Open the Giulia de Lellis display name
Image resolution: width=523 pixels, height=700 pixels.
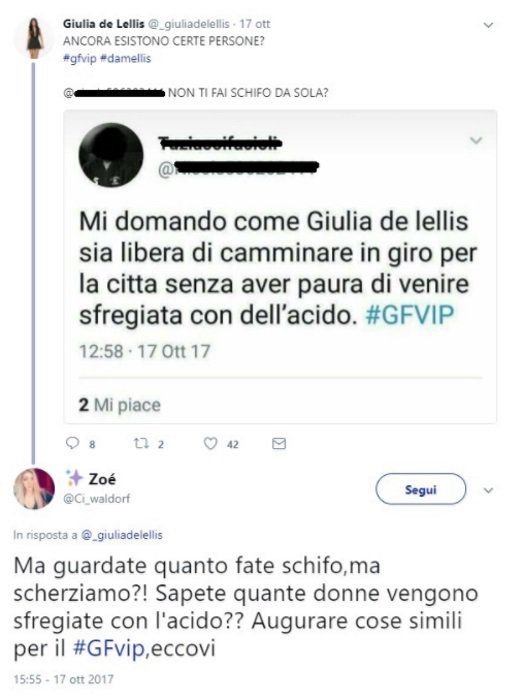click(x=104, y=24)
